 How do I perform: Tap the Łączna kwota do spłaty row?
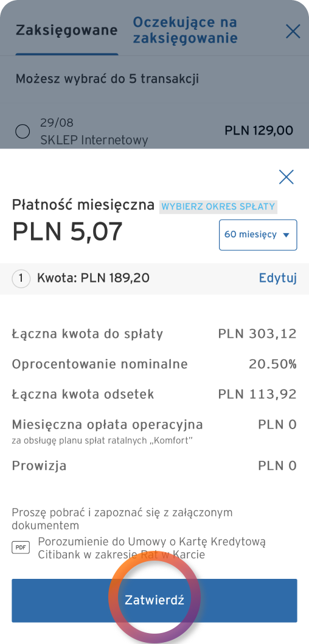[154, 334]
